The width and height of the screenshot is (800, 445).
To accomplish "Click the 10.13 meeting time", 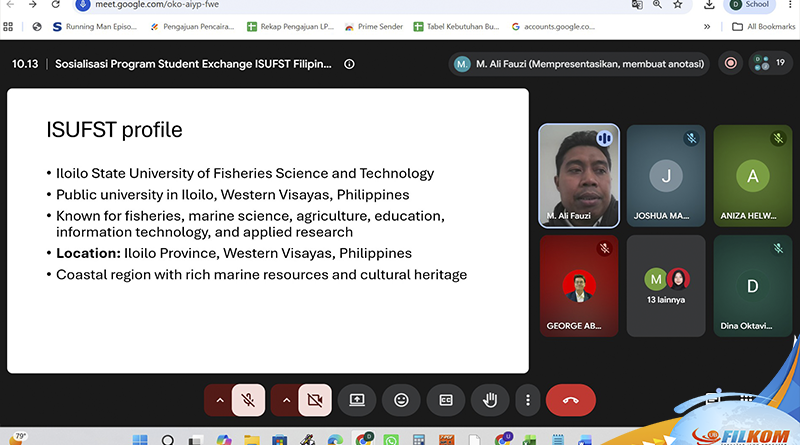I will point(25,64).
